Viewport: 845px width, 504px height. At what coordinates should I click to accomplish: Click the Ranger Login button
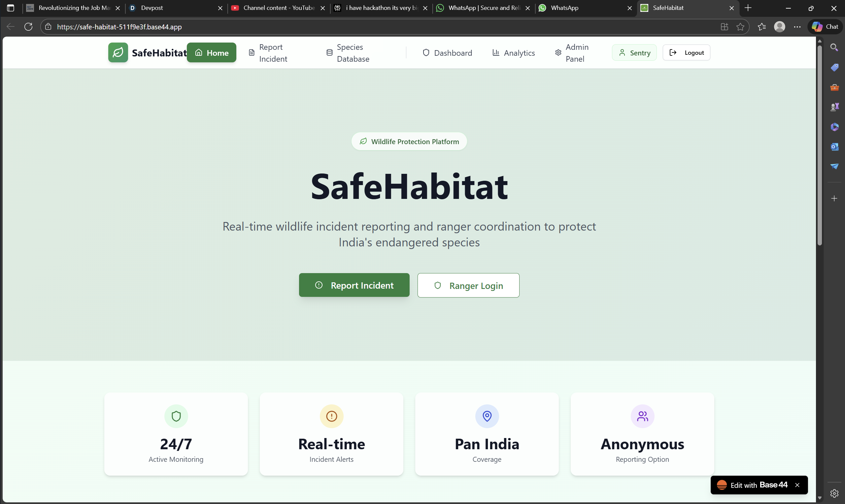468,286
